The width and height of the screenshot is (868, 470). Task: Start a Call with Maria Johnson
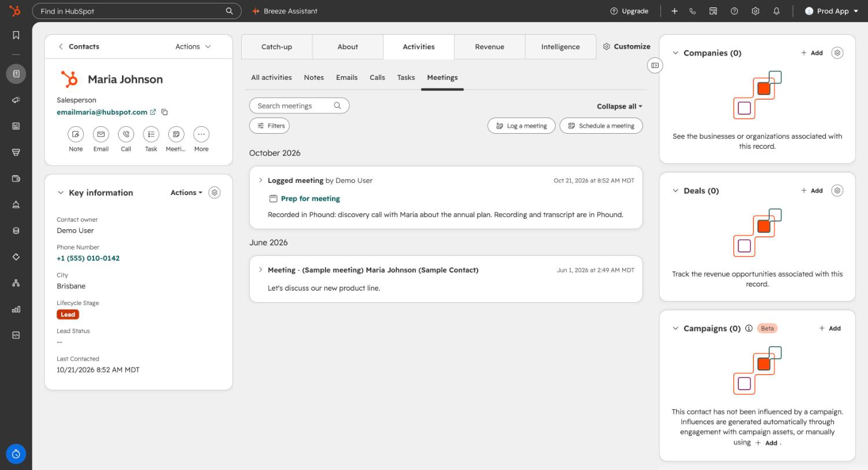click(x=126, y=134)
